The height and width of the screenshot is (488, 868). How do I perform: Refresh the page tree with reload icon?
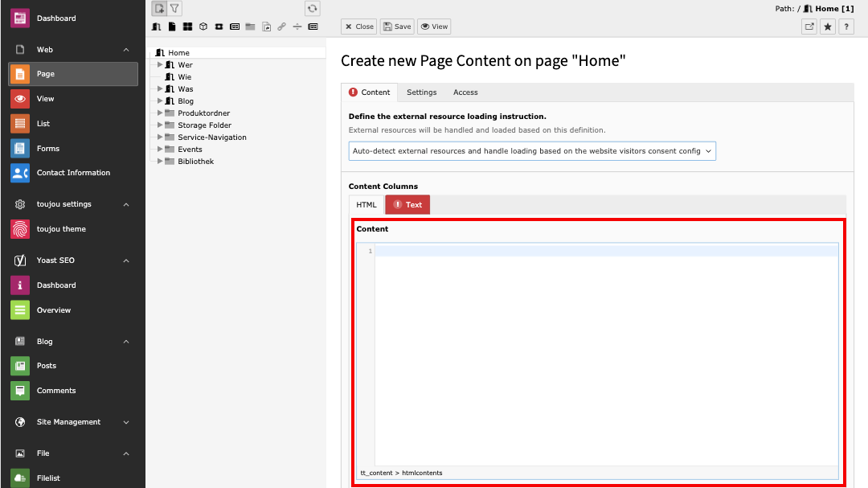pyautogui.click(x=313, y=9)
